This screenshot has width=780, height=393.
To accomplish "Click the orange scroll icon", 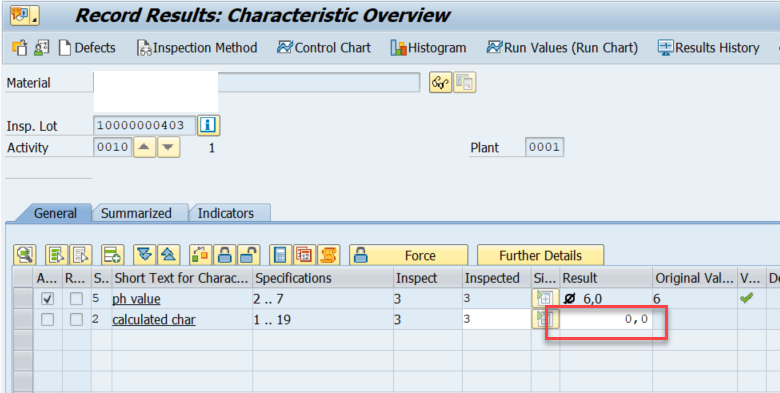I will click(x=328, y=255).
